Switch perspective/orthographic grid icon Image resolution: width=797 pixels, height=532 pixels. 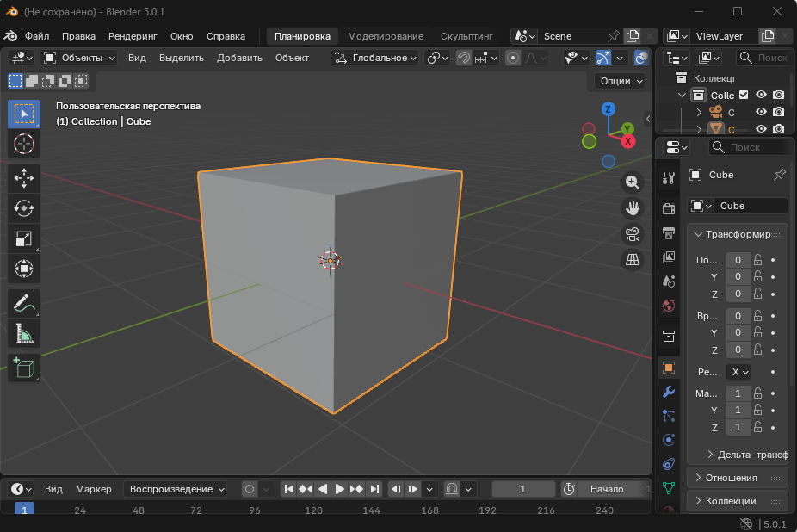pos(633,260)
